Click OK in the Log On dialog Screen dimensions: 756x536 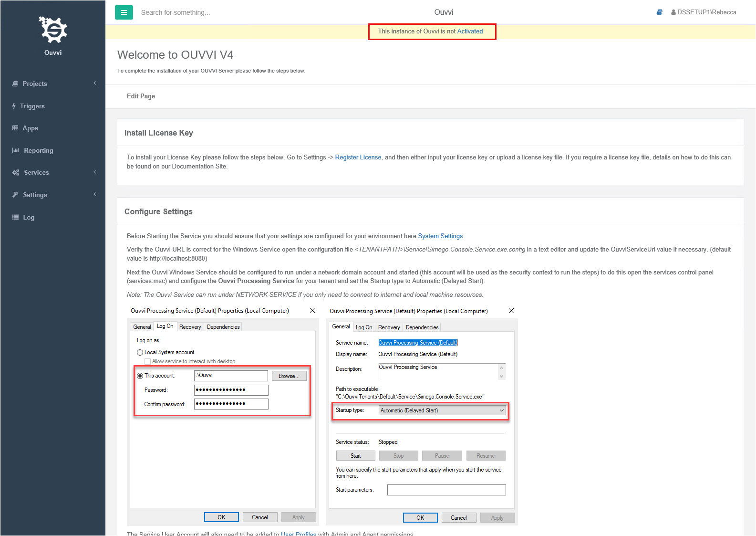pyautogui.click(x=221, y=517)
